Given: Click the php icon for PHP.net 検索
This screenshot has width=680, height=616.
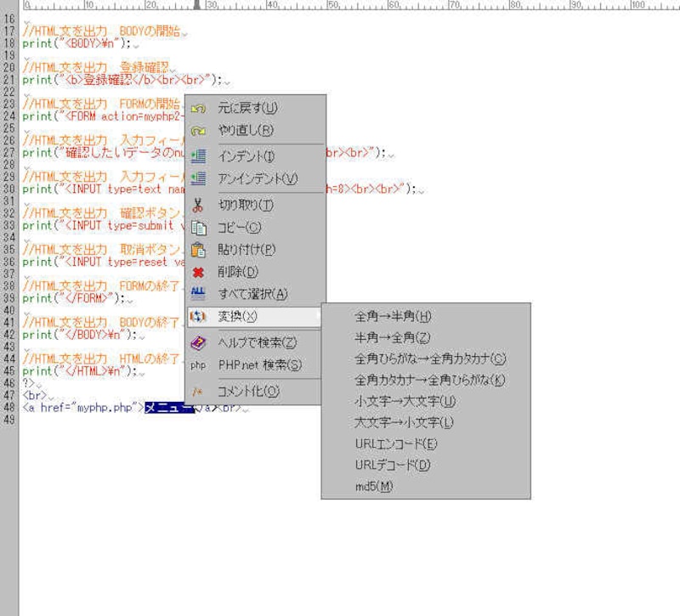Looking at the screenshot, I should (198, 365).
